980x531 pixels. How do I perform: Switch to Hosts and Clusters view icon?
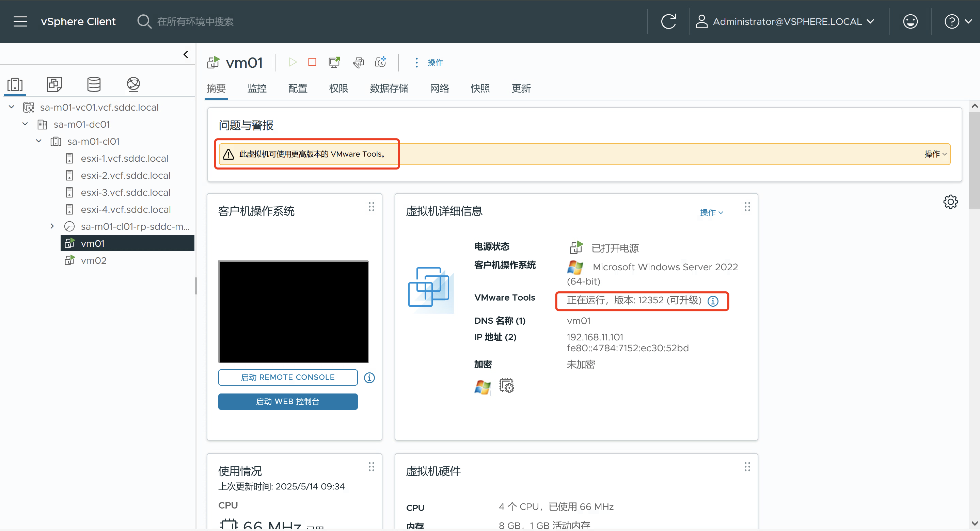point(15,84)
